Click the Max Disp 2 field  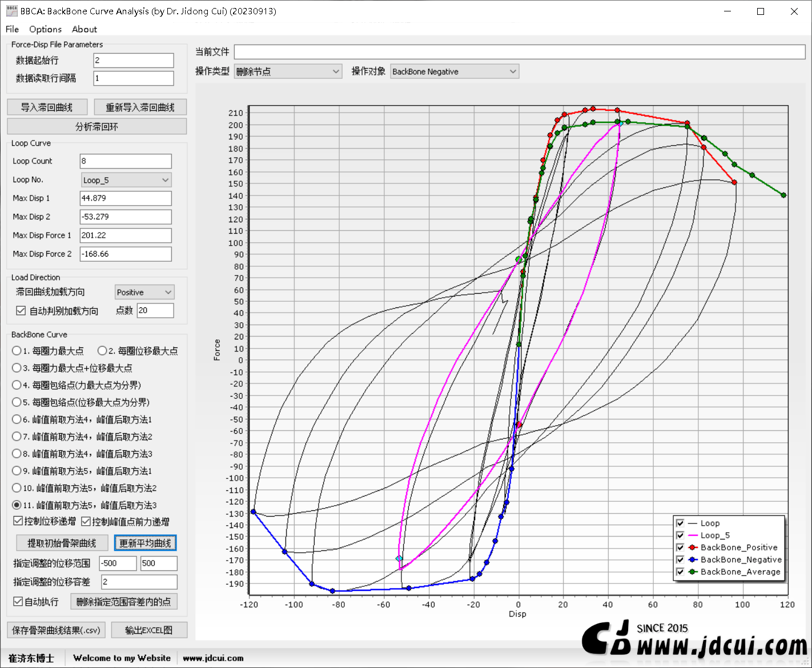click(x=126, y=217)
